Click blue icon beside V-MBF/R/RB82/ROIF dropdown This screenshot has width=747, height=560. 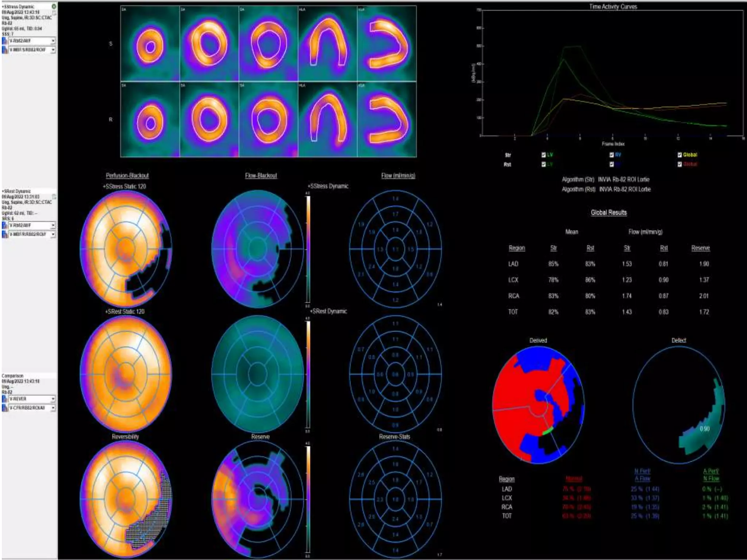coord(5,234)
